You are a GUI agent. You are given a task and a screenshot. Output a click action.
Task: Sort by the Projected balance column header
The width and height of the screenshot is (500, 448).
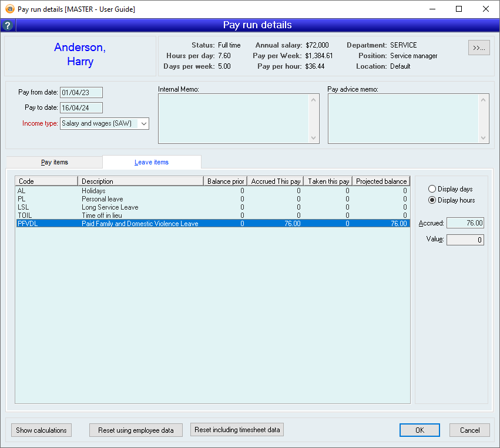click(x=381, y=181)
